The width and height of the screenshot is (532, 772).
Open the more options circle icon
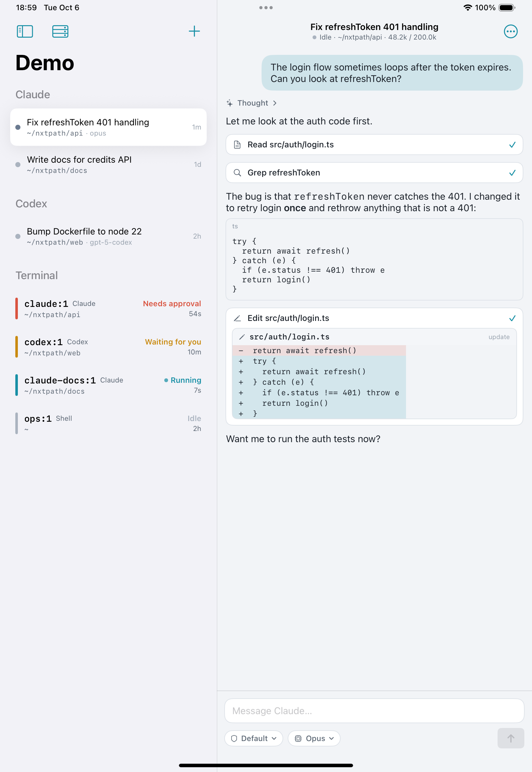pyautogui.click(x=510, y=32)
